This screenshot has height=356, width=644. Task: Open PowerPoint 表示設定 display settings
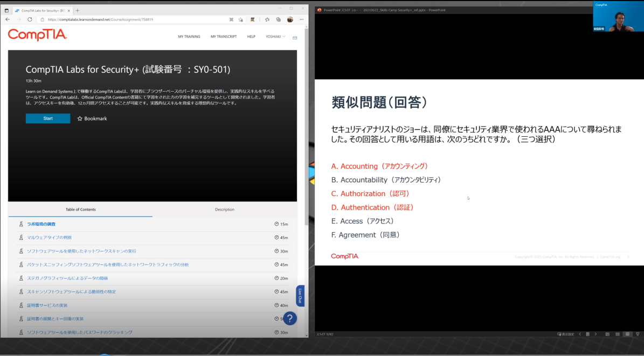click(565, 334)
